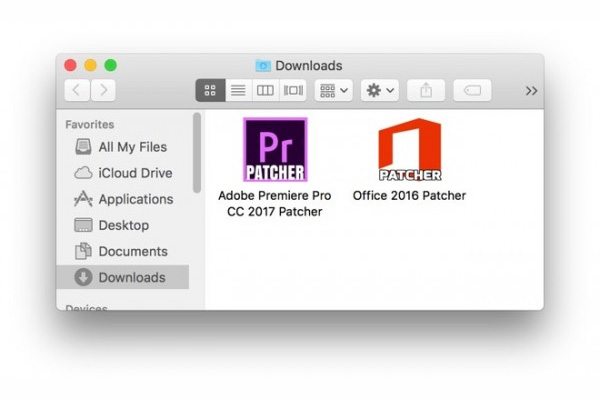Click the Share toolbar button
This screenshot has width=600, height=400.
pos(426,91)
